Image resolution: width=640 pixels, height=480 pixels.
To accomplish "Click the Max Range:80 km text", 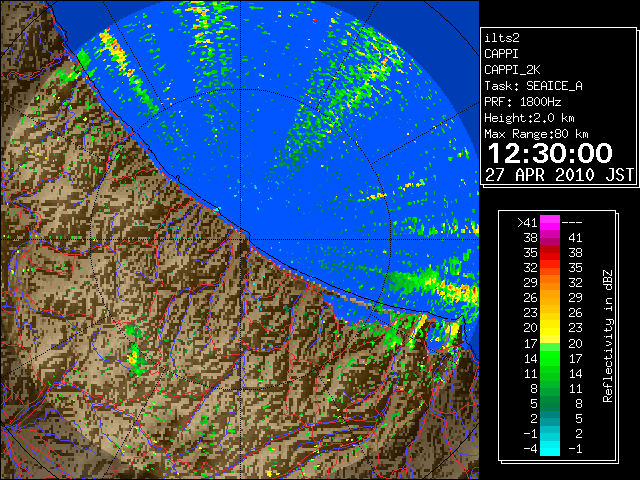I will [x=536, y=134].
